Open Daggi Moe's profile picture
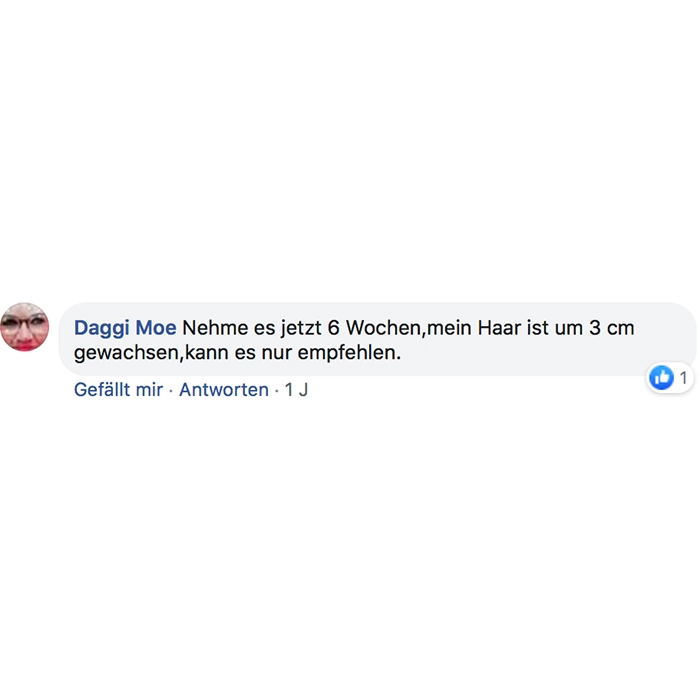The width and height of the screenshot is (700, 700). 25,327
